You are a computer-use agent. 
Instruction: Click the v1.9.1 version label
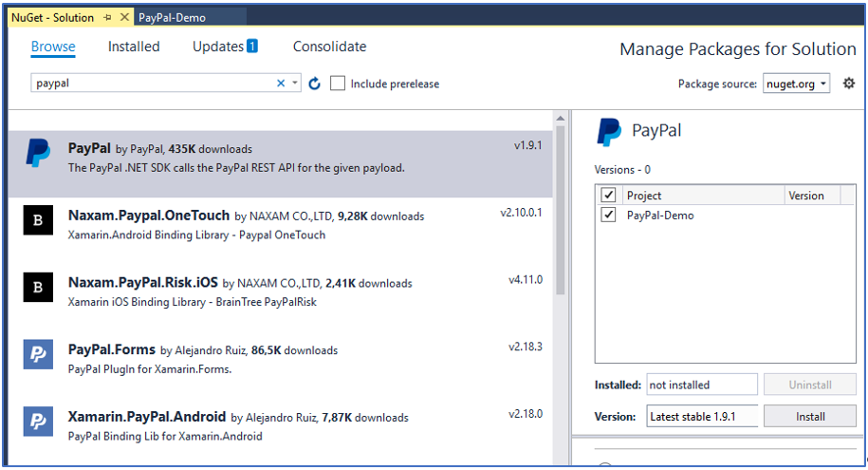point(527,145)
